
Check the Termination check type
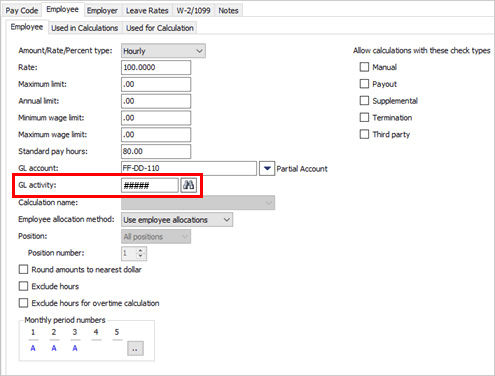364,117
